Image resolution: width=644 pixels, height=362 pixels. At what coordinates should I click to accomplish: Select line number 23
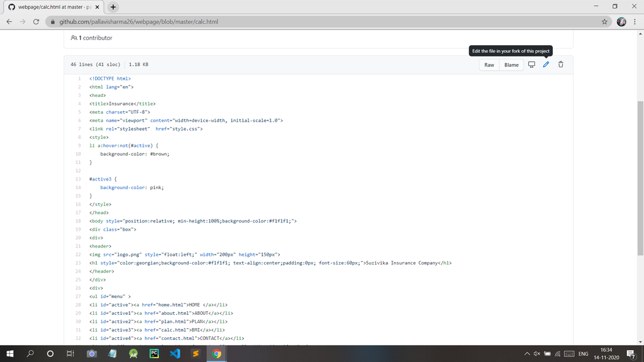point(78,263)
